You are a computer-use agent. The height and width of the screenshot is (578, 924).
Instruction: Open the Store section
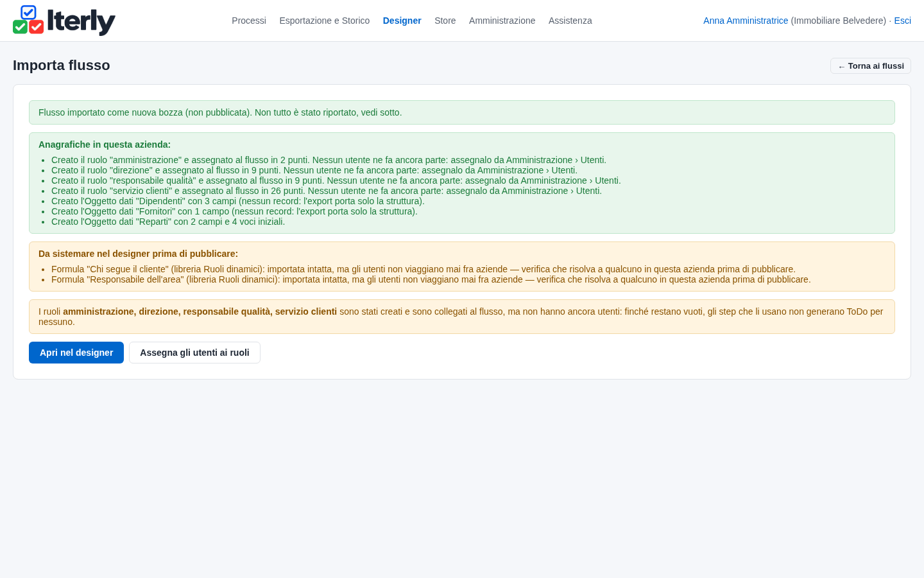445,21
